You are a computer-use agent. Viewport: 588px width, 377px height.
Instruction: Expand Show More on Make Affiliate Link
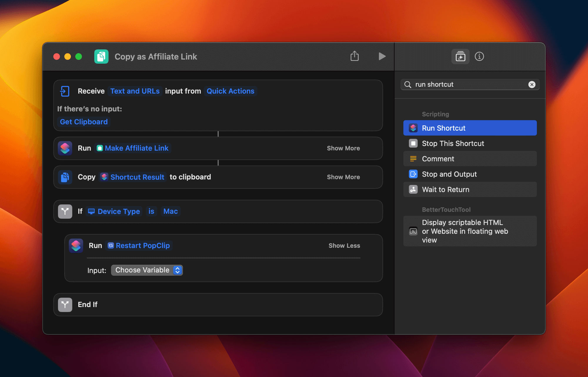click(343, 148)
